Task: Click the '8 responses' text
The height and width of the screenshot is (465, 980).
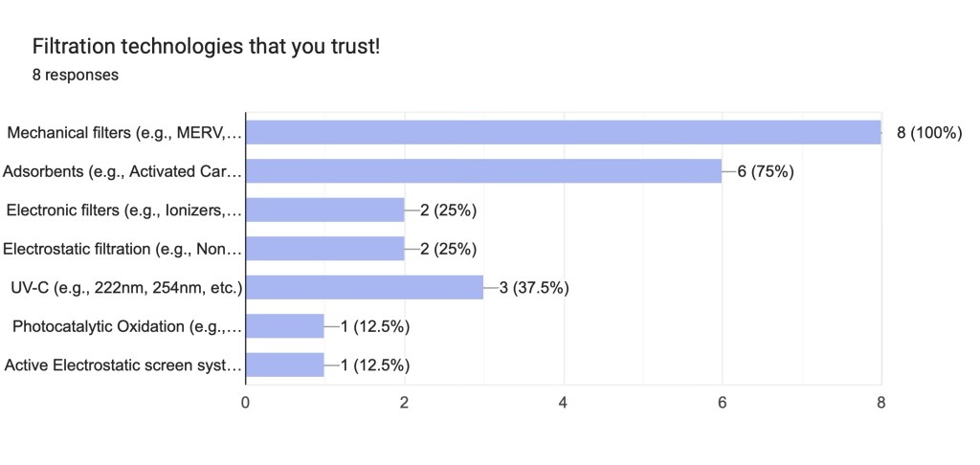Action: pos(76,76)
